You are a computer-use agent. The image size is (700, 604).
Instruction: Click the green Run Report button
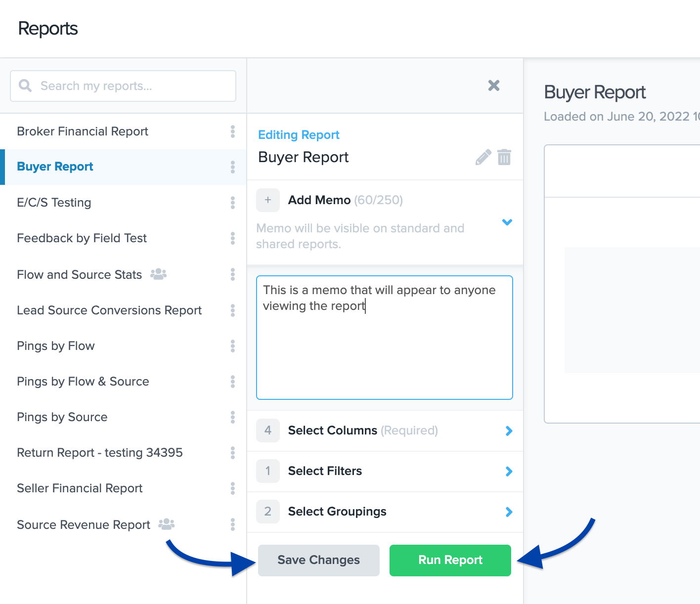click(450, 560)
